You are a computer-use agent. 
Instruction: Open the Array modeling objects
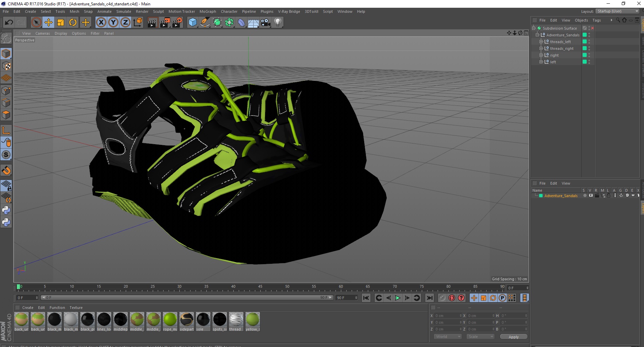click(x=229, y=23)
